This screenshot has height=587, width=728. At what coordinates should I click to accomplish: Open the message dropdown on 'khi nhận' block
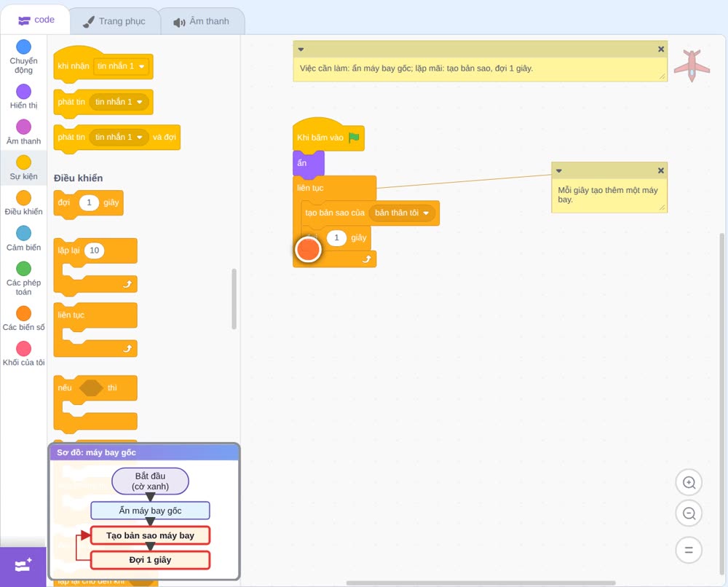[121, 66]
